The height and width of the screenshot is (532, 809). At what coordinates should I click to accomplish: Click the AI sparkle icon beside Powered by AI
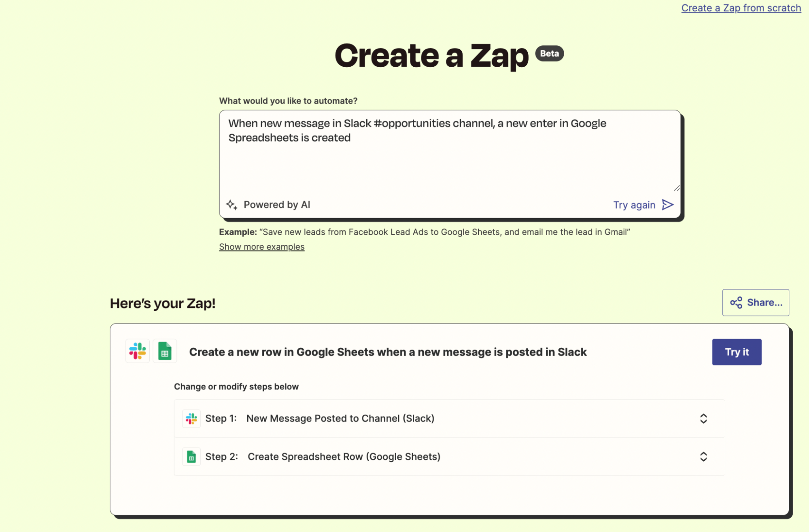(233, 205)
